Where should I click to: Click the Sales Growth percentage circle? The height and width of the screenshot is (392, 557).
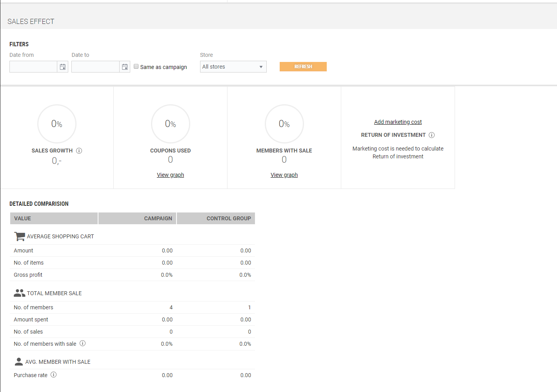click(x=57, y=124)
